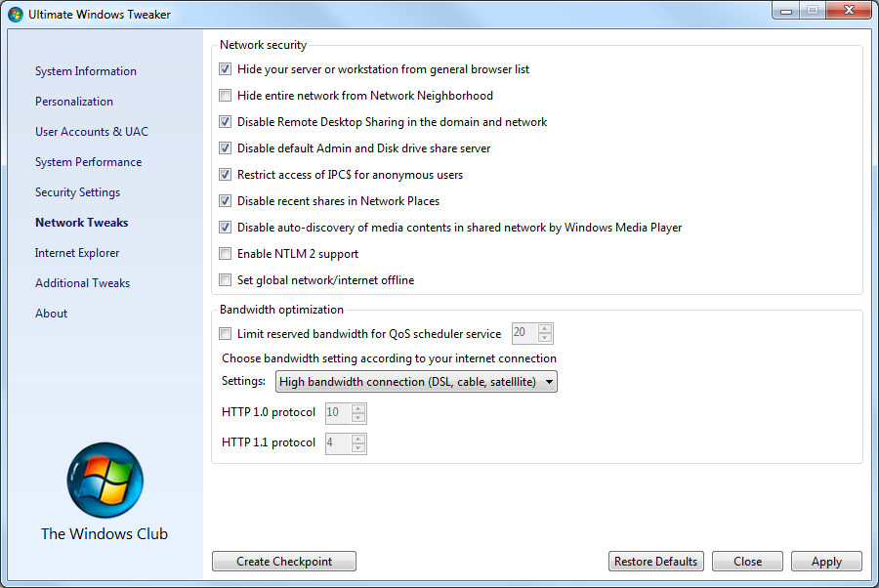Increase HTTP 1.0 protocol value with up arrow

(358, 408)
